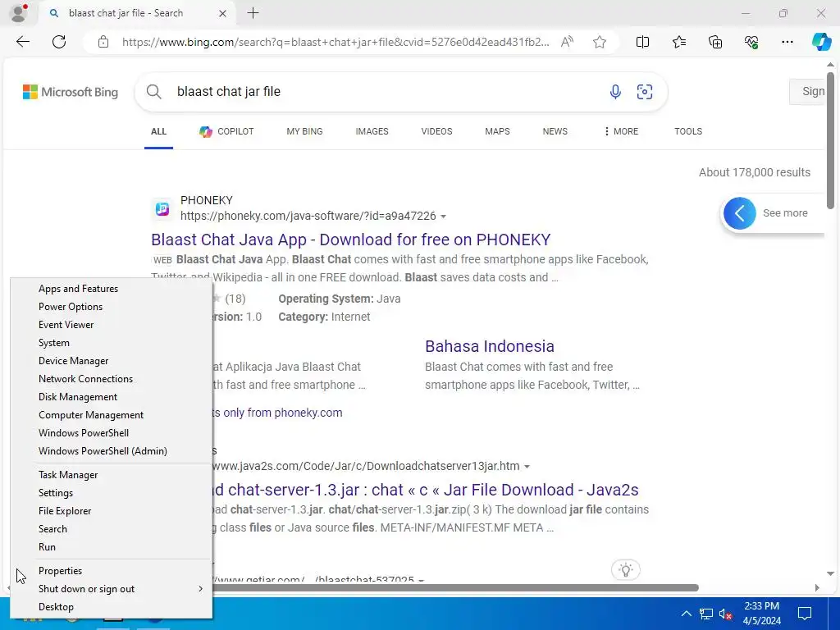
Task: Switch to the VIDEOS tab
Action: coord(436,131)
